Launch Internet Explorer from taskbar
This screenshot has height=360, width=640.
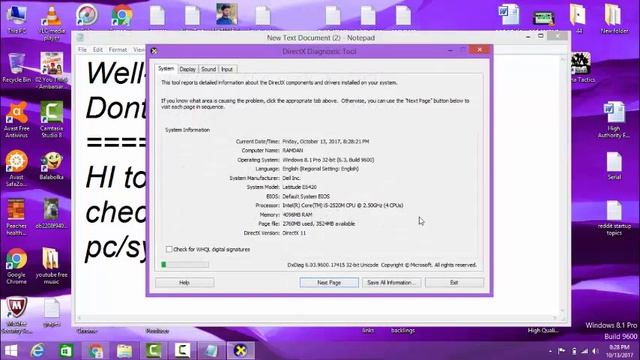38,351
